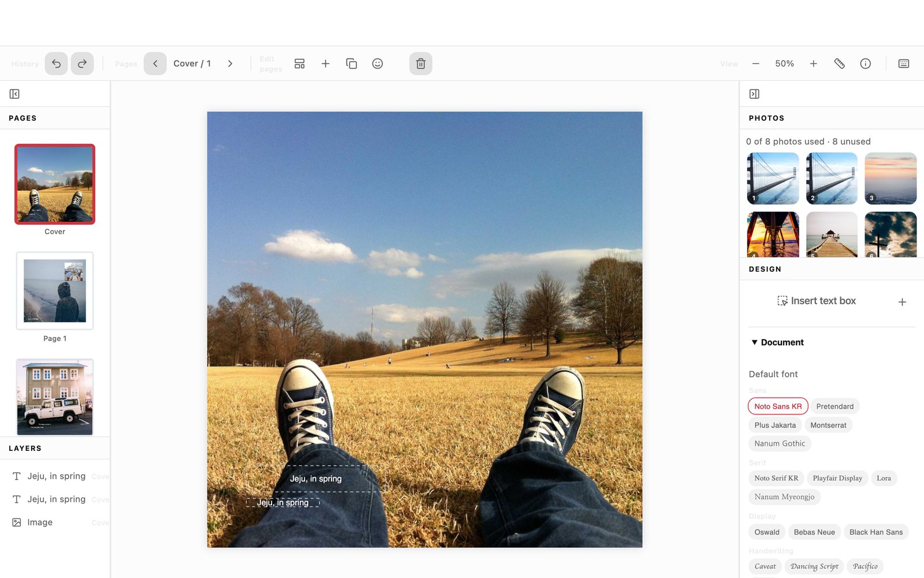Viewport: 924px width, 578px height.
Task: Click the Insert text box button
Action: pyautogui.click(x=817, y=301)
